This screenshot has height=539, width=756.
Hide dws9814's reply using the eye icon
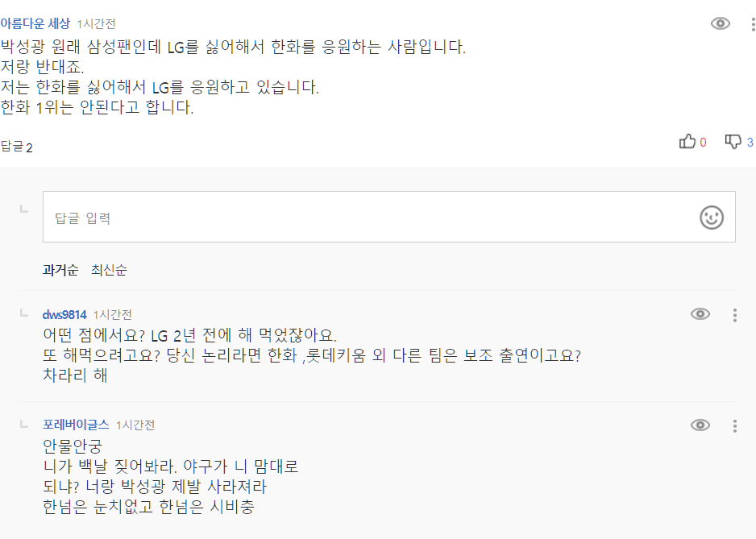702,313
